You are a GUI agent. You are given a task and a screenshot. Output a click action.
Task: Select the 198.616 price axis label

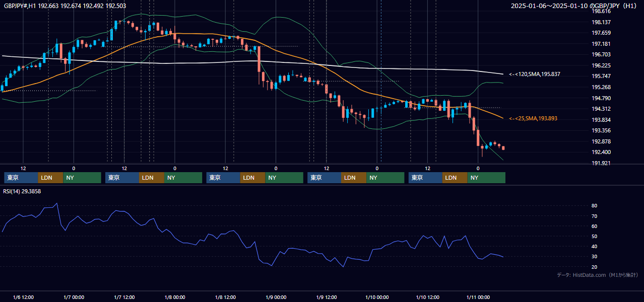point(601,11)
